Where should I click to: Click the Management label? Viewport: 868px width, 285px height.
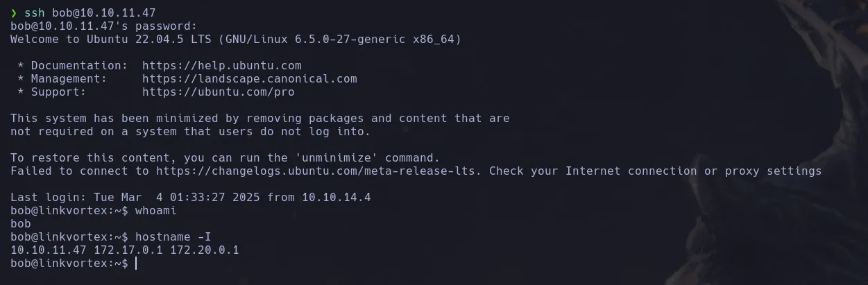point(65,79)
